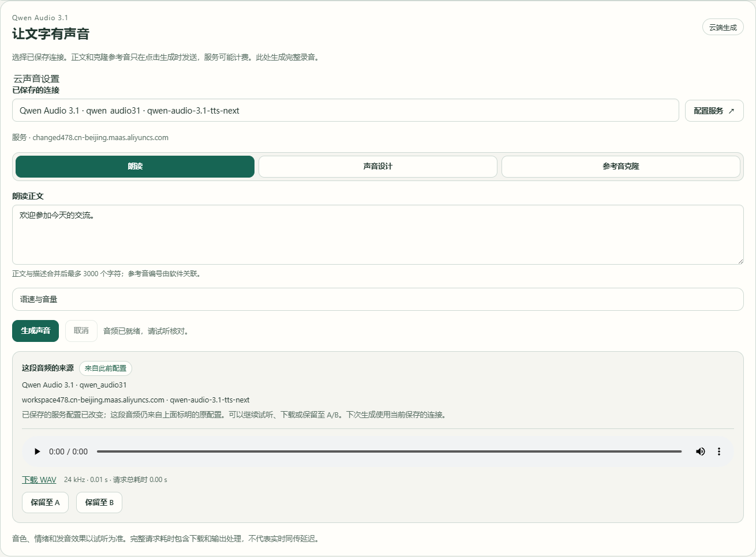Click the 已保存的连接 label
756x557 pixels.
click(36, 90)
